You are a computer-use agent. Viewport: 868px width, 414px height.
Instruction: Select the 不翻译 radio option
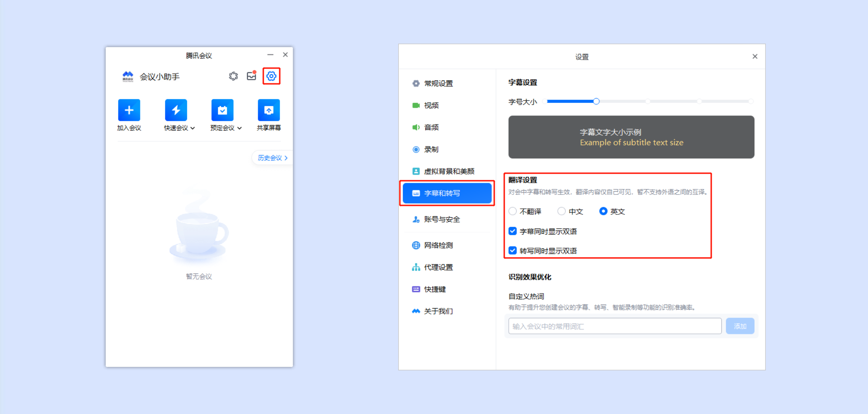click(513, 211)
